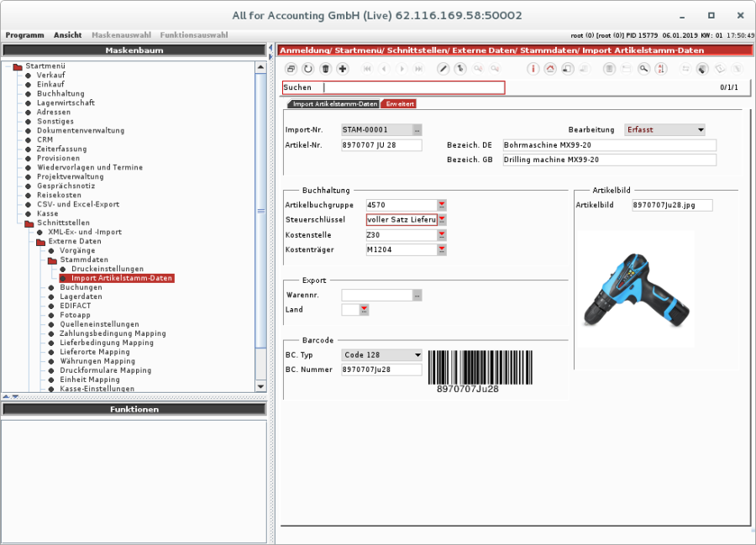
Task: Click into the Suchen search field
Action: 413,87
